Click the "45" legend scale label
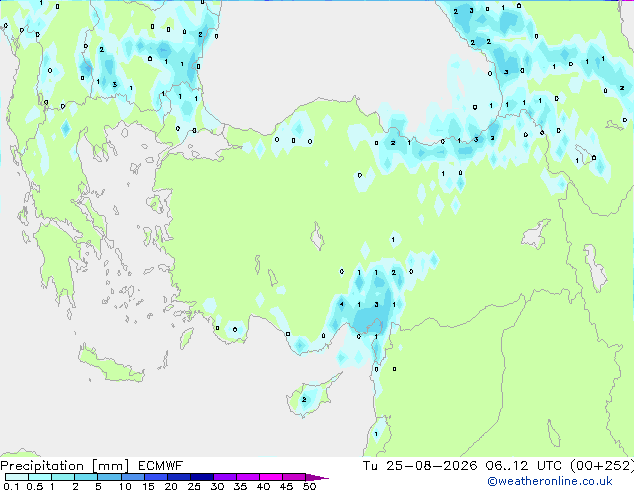Viewport: 634px width, 490px height. pyautogui.click(x=286, y=486)
